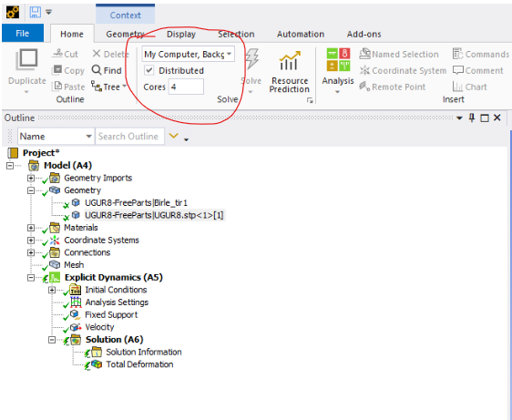This screenshot has width=512, height=420.
Task: Open the My Computer, Background solve dropdown
Action: tap(188, 55)
